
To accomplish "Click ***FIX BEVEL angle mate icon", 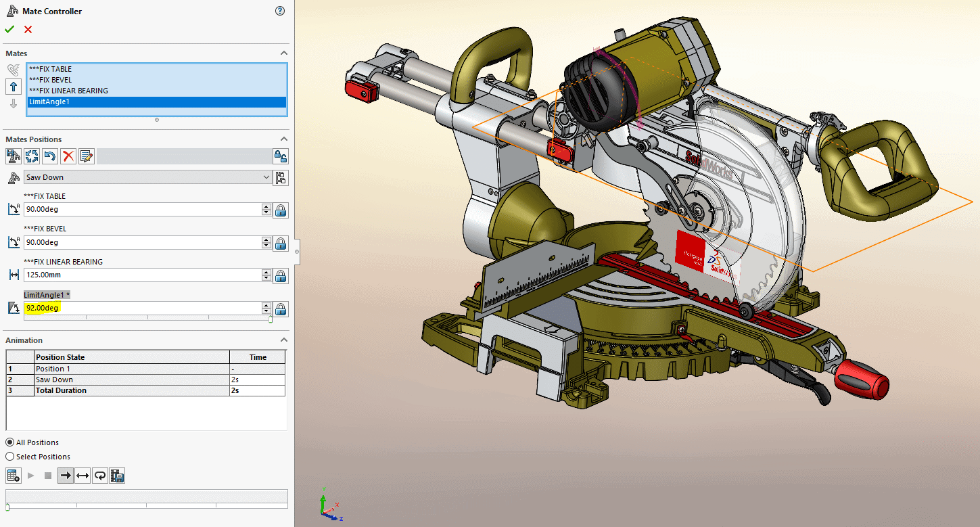I will point(14,242).
